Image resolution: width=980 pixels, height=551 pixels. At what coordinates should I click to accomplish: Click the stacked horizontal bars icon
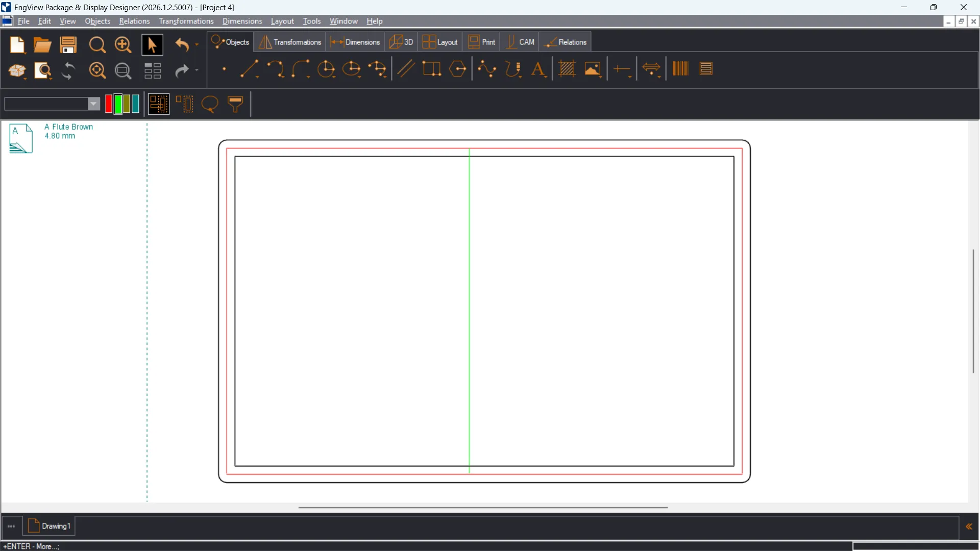coord(706,69)
